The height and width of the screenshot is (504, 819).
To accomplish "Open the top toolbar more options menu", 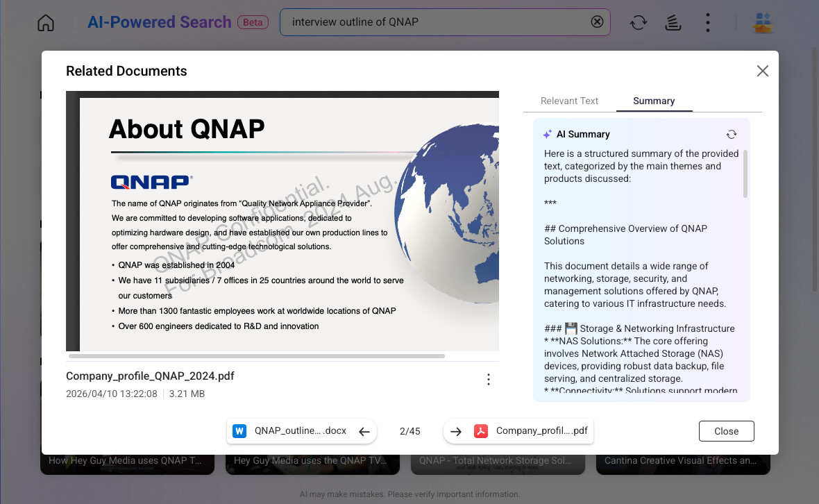I will 708,22.
